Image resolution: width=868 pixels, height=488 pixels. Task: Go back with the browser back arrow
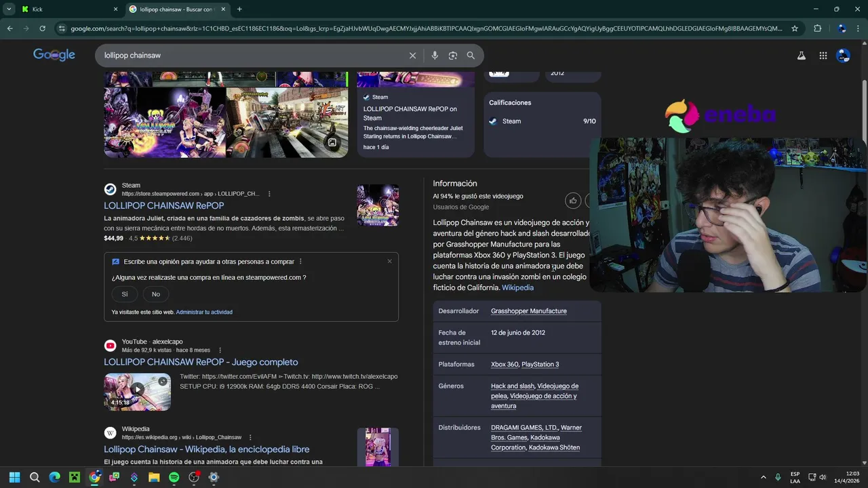9,28
